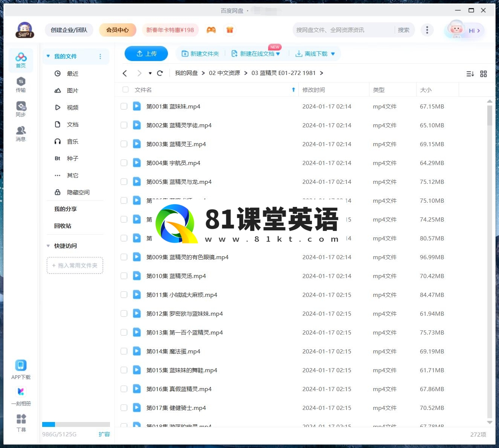Screen dimensions: 499x448
Task: Open the Hi user profile chevron
Action: point(479,31)
